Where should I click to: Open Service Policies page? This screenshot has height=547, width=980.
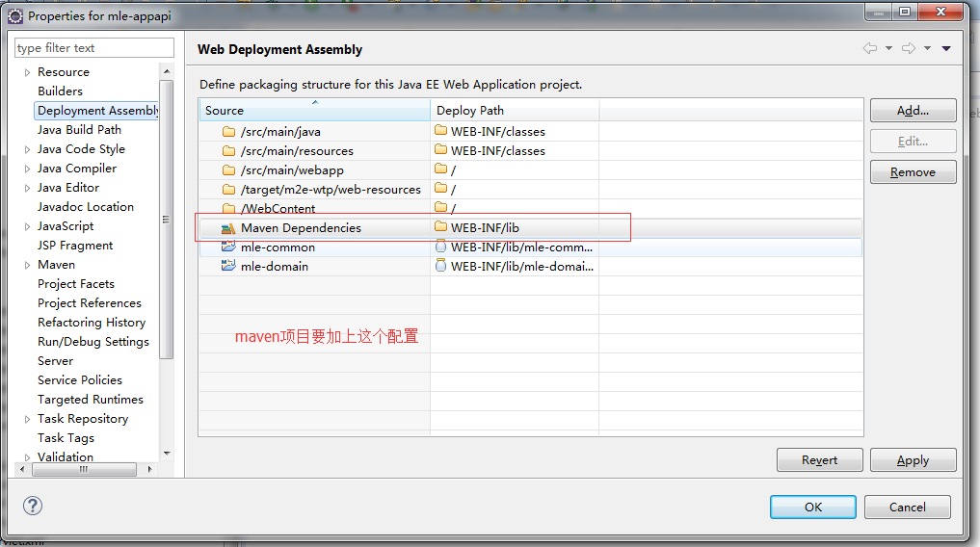click(x=80, y=380)
